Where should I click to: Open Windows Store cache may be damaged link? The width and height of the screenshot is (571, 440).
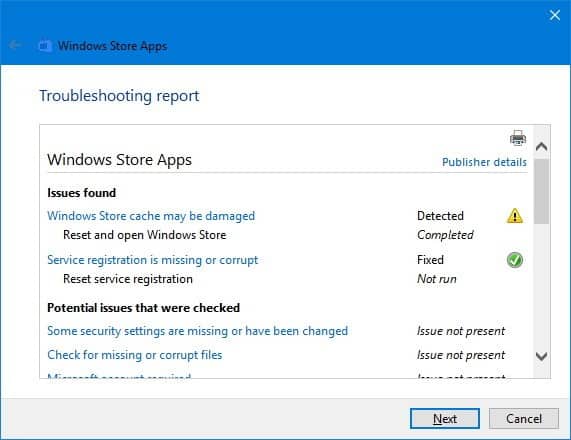pyautogui.click(x=151, y=216)
